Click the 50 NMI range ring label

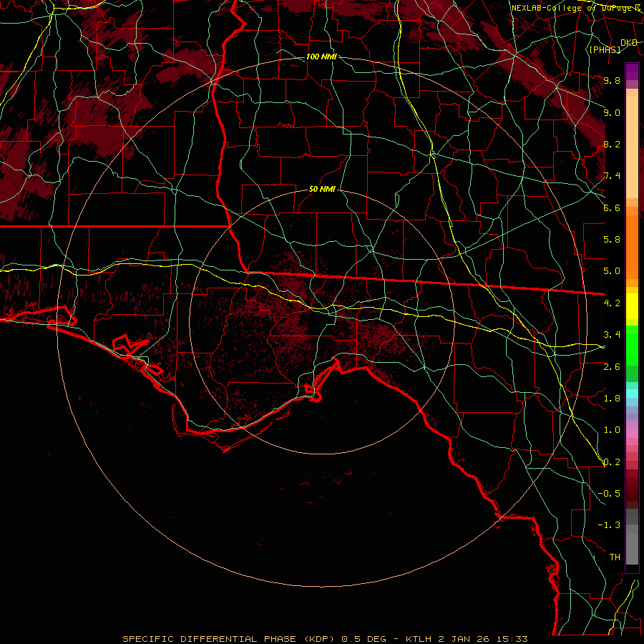click(x=322, y=190)
